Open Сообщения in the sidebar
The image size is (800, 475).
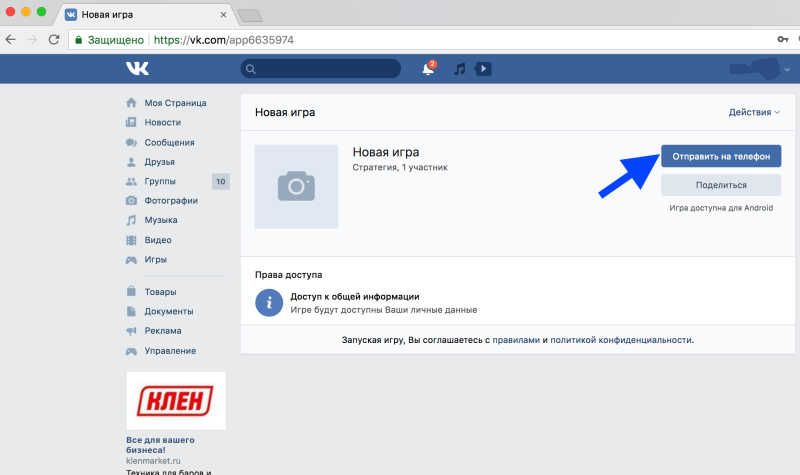click(x=169, y=142)
